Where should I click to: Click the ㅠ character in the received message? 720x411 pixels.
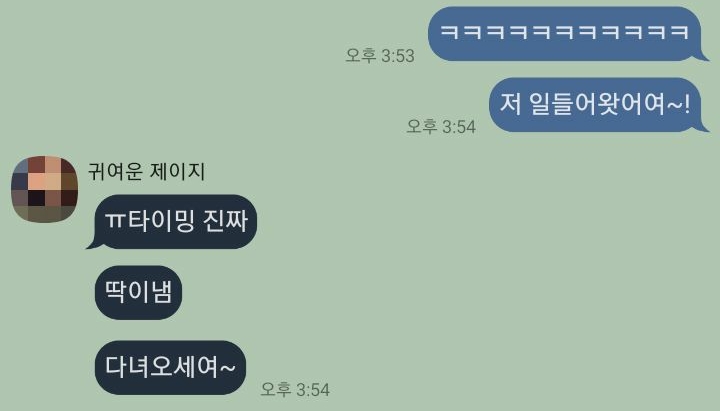click(x=115, y=221)
